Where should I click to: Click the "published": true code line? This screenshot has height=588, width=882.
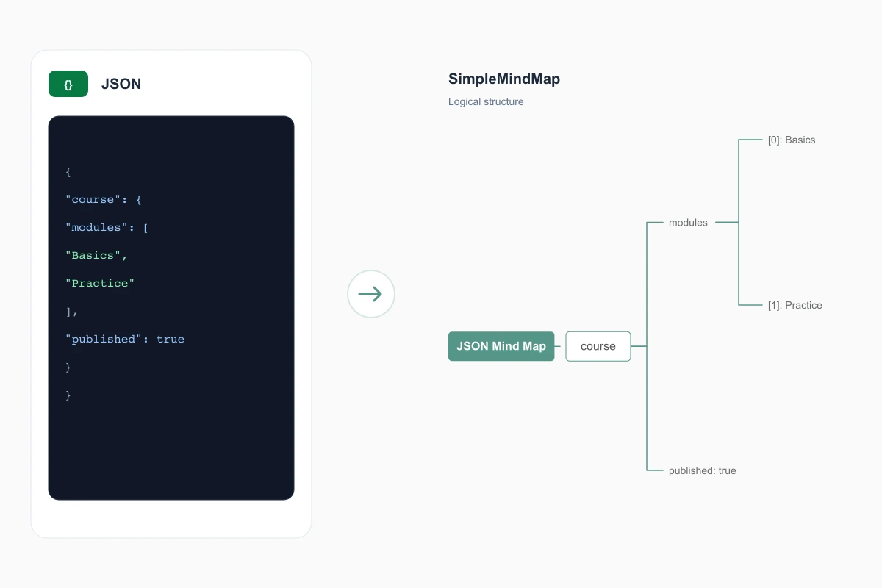pyautogui.click(x=125, y=339)
